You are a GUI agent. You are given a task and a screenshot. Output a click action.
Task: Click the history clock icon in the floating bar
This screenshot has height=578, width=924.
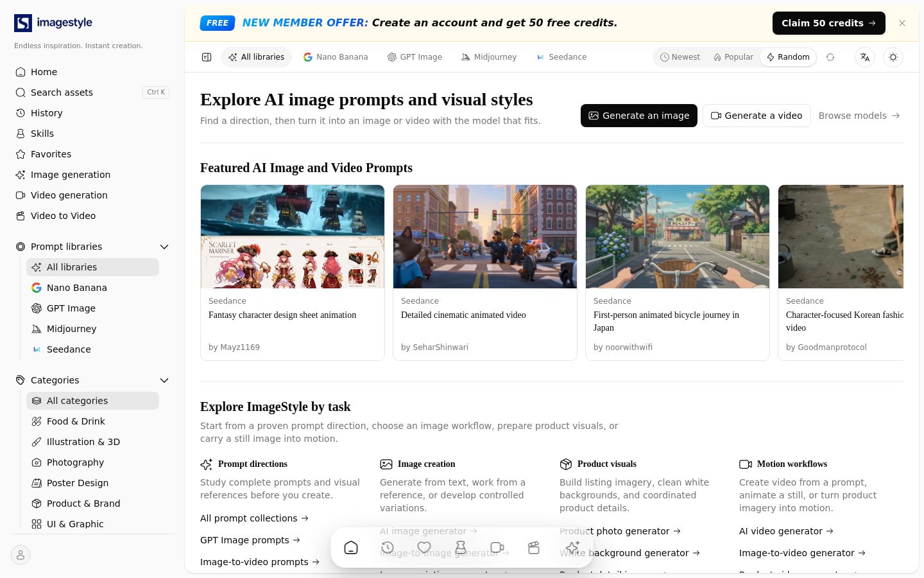(x=388, y=548)
